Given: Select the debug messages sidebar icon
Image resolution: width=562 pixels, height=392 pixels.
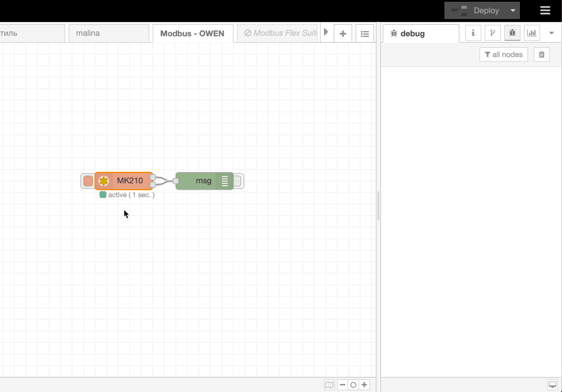Looking at the screenshot, I should (x=512, y=33).
